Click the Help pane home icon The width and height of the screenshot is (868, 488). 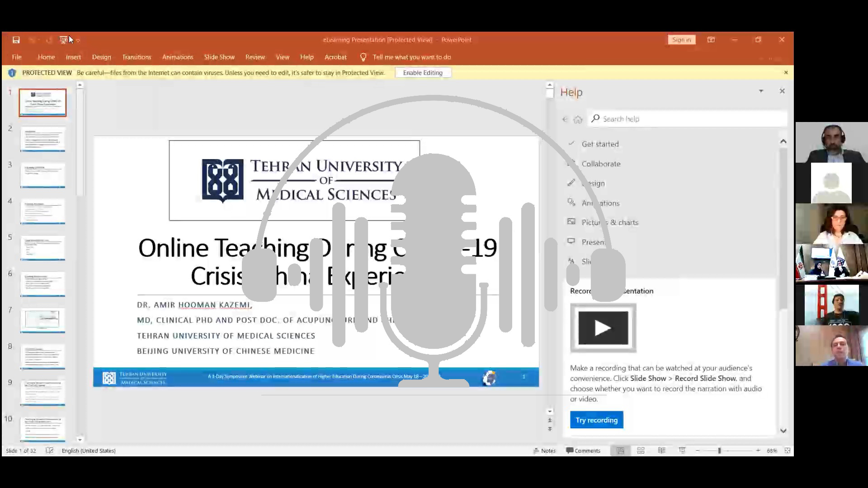point(578,119)
